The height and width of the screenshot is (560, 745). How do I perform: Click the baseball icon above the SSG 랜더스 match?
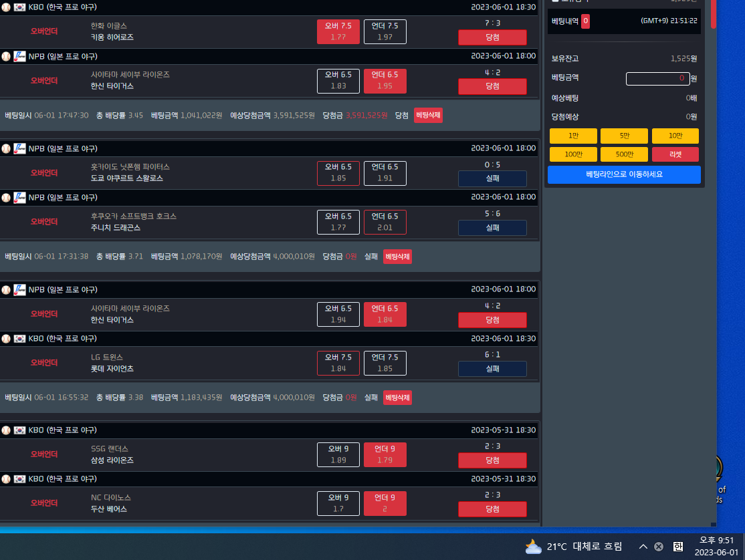pyautogui.click(x=6, y=430)
